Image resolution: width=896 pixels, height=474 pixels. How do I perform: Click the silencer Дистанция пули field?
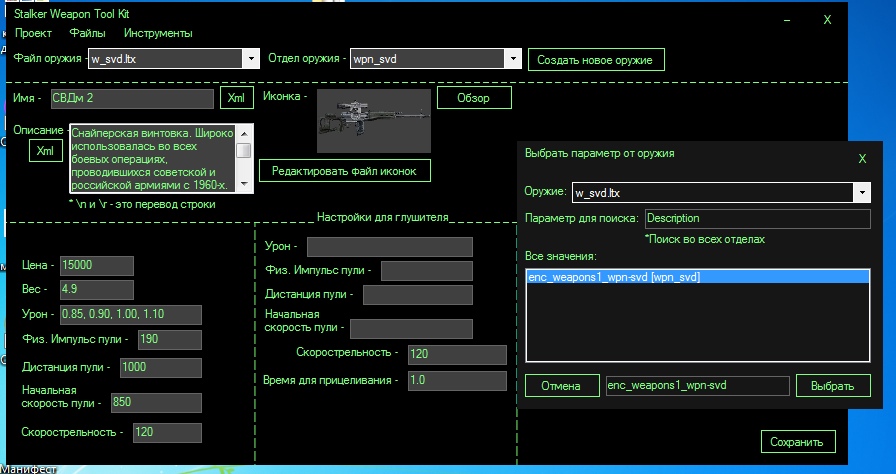418,295
